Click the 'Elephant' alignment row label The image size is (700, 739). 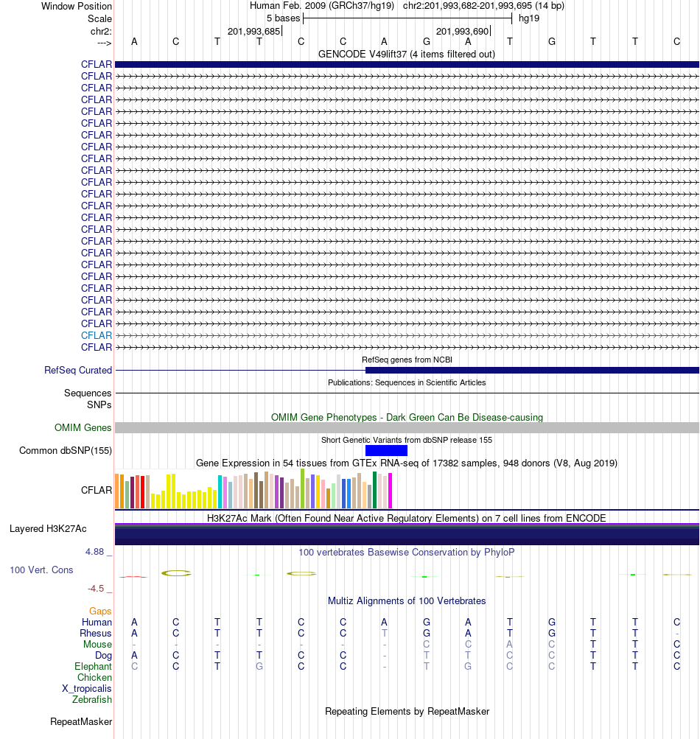[93, 666]
